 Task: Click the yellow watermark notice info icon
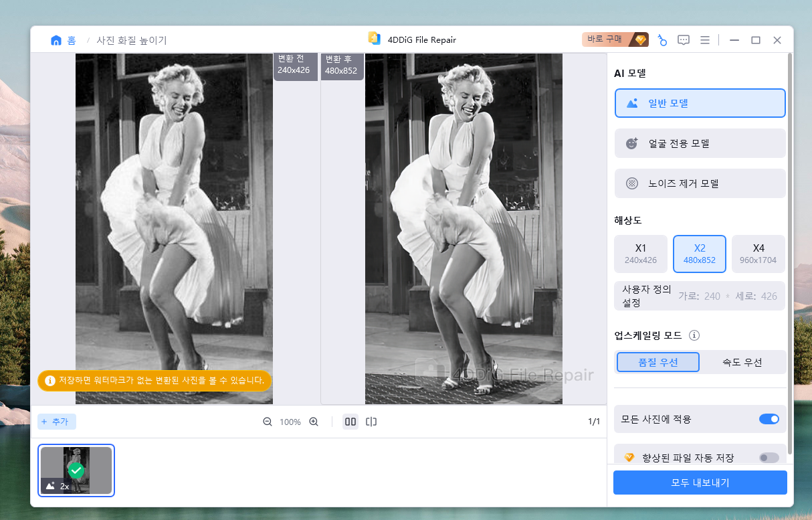pyautogui.click(x=49, y=381)
